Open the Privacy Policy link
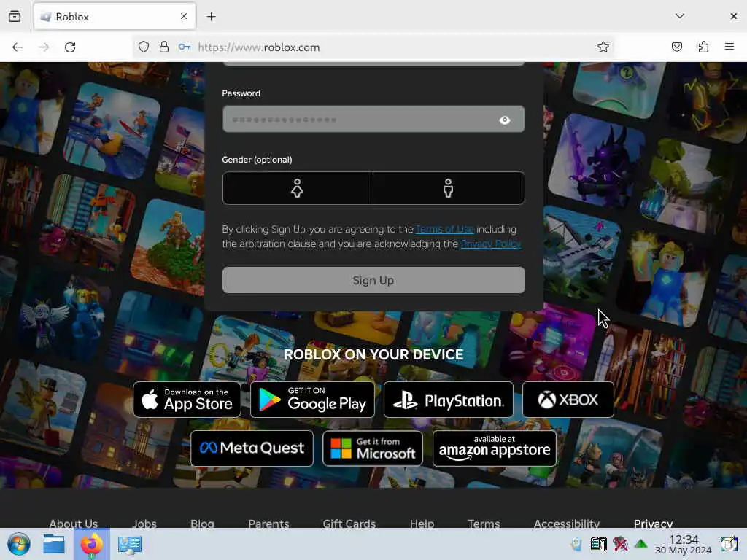 [x=491, y=244]
